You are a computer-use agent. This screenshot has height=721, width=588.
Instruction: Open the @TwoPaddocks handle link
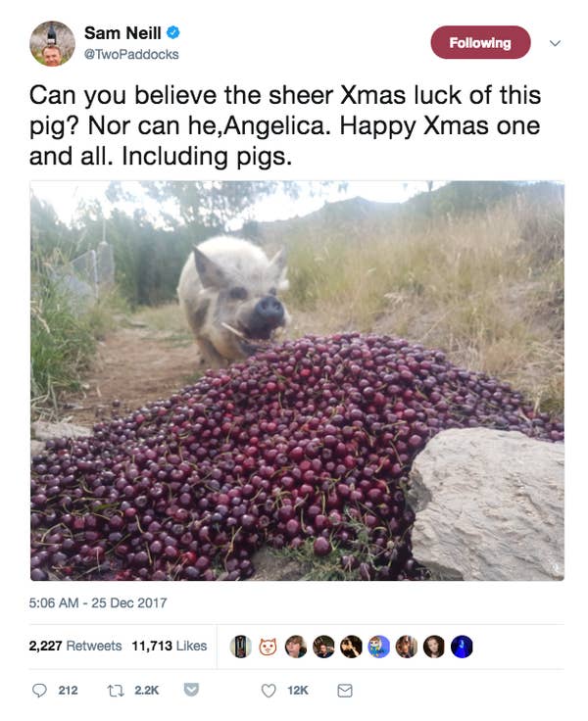click(131, 54)
